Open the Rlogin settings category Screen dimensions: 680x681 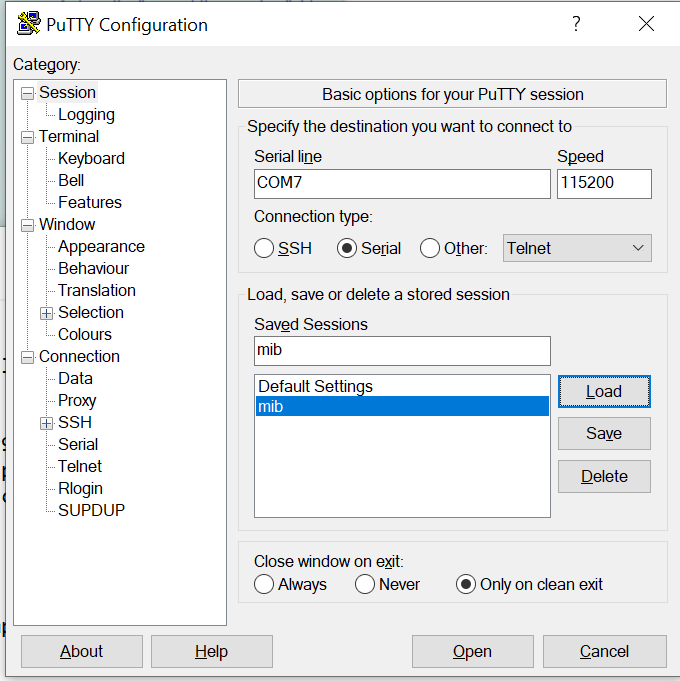click(x=80, y=489)
